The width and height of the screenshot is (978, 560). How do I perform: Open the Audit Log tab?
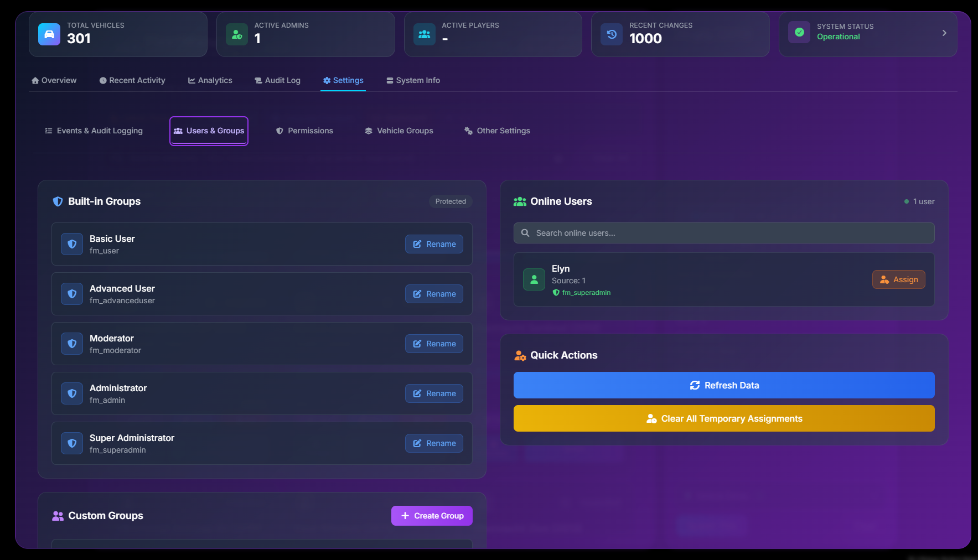277,80
